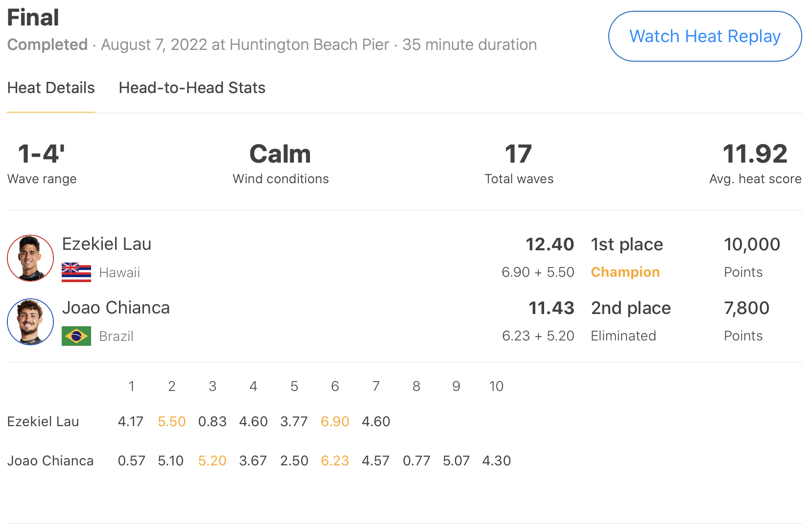Click Ezekiel Lau's first wave score 4.17
Screen dimensions: 812x530
click(131, 421)
